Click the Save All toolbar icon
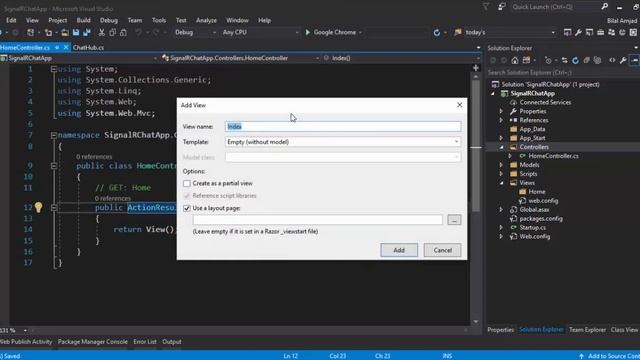The image size is (640, 360). tap(87, 32)
